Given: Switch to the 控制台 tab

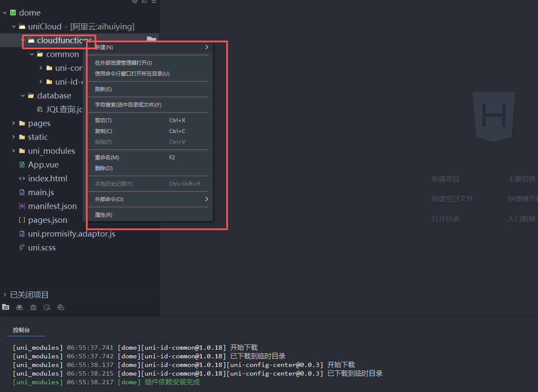Looking at the screenshot, I should pos(22,330).
